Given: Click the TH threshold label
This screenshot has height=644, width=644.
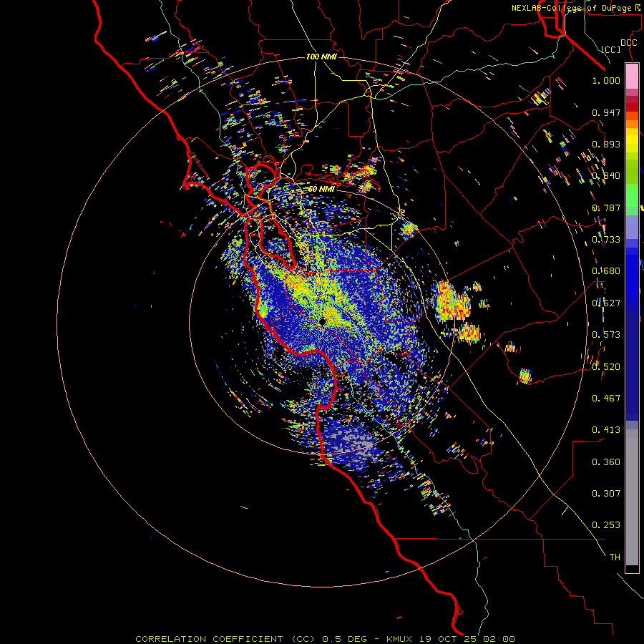Looking at the screenshot, I should click(x=615, y=557).
